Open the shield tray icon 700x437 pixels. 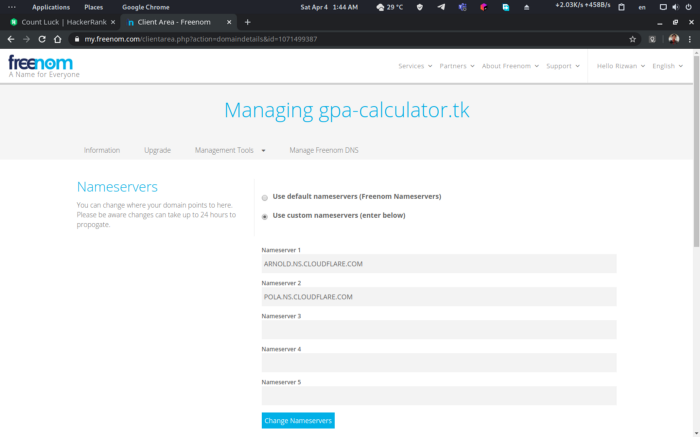(420, 7)
